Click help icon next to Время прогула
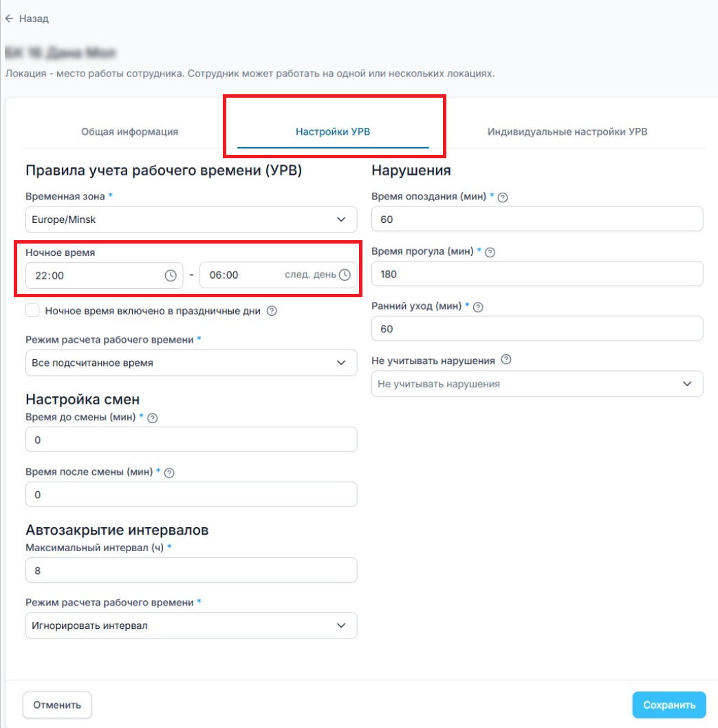This screenshot has height=728, width=718. tap(490, 253)
